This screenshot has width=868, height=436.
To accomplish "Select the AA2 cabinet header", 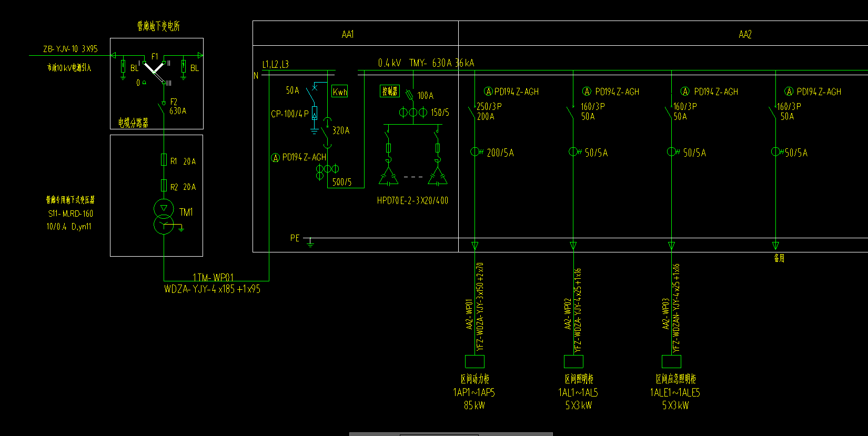I will point(745,34).
